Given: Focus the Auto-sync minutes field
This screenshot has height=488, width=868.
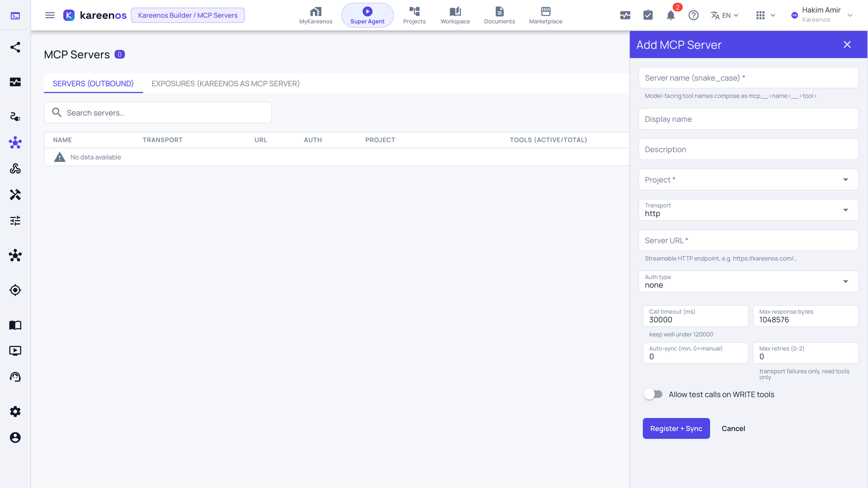Looking at the screenshot, I should (696, 353).
